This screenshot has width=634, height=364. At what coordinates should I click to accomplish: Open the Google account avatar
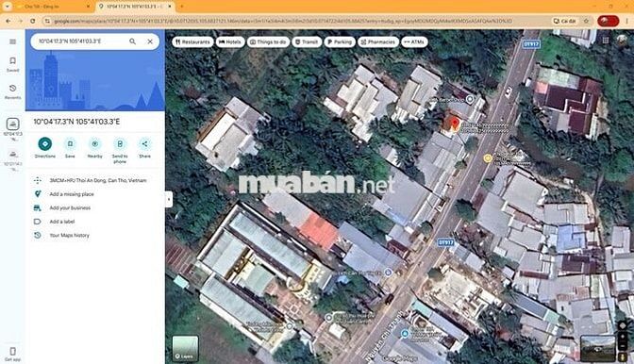click(x=622, y=40)
